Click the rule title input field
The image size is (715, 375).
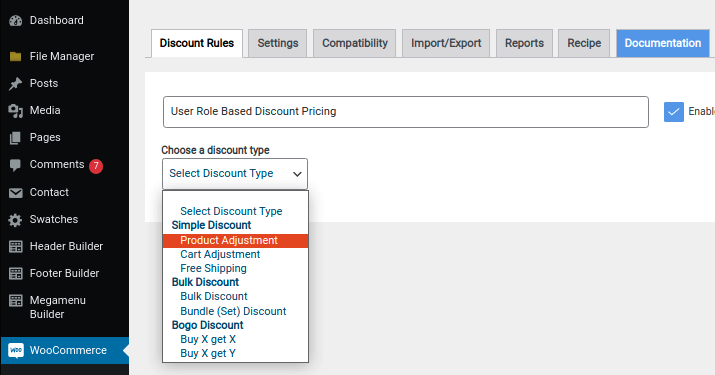point(406,112)
